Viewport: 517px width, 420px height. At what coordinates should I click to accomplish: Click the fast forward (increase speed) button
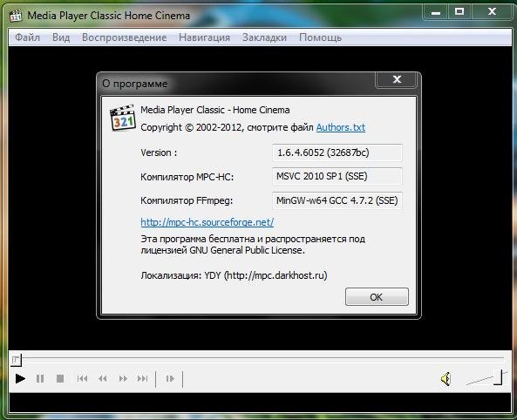(123, 378)
